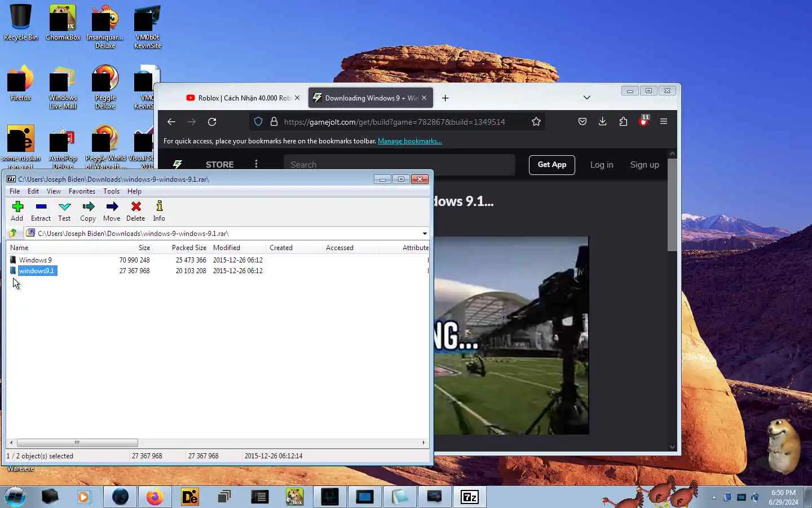The height and width of the screenshot is (508, 812).
Task: Click the Game Jolt lightning logo
Action: [178, 164]
